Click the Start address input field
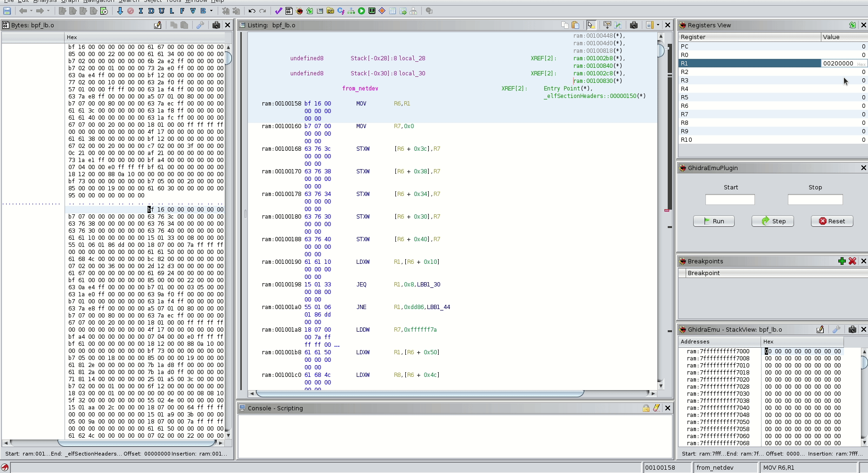Screen dimensions: 868x473 tap(730, 200)
